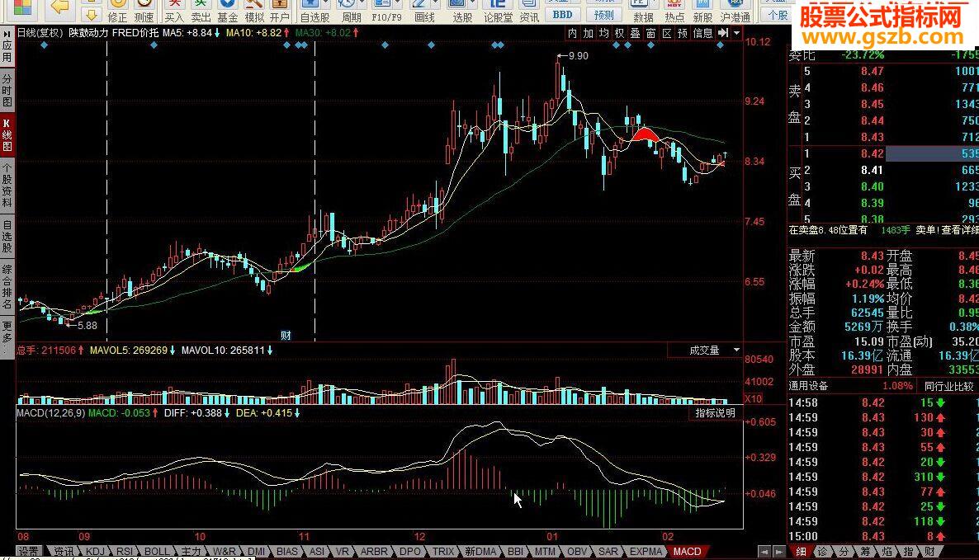Open the 指标说明 indicator description

tap(716, 413)
